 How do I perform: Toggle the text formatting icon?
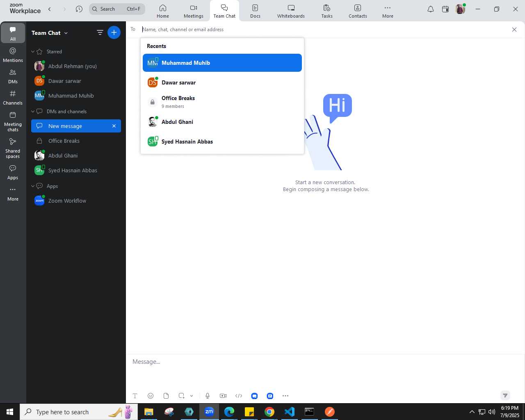tap(135, 396)
